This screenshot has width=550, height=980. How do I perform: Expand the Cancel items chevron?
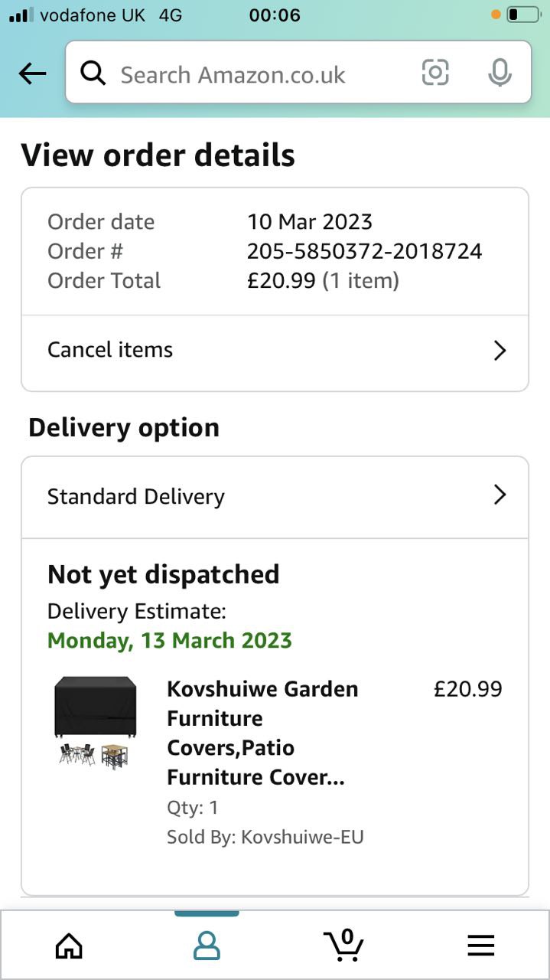500,351
